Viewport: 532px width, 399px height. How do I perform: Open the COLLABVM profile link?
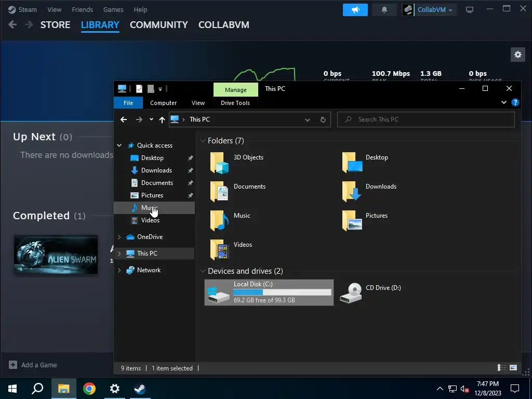pyautogui.click(x=224, y=25)
